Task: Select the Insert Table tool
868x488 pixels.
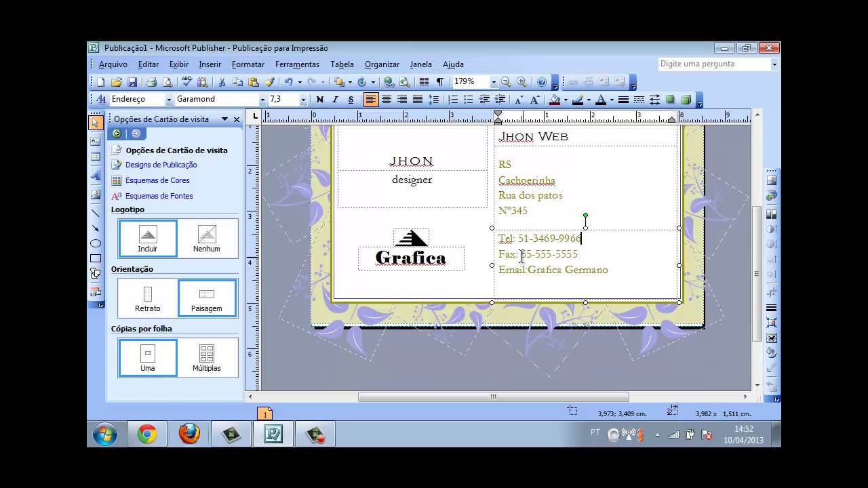Action: tap(95, 157)
